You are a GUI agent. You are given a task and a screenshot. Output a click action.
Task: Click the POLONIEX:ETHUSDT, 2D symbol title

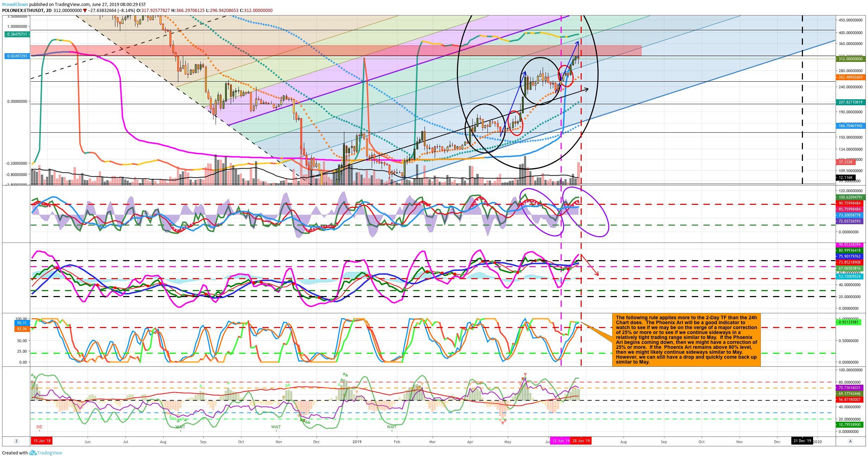27,11
